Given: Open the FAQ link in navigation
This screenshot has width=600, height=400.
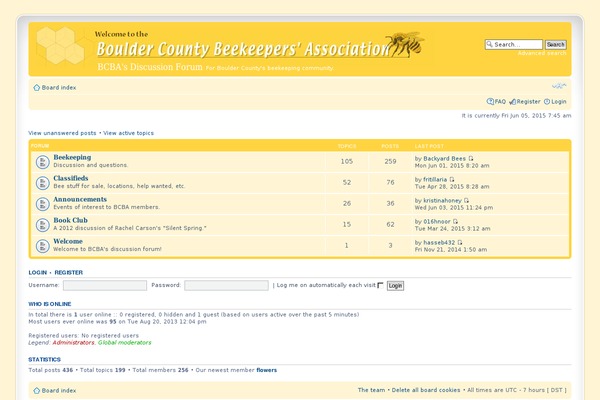Looking at the screenshot, I should coord(500,102).
